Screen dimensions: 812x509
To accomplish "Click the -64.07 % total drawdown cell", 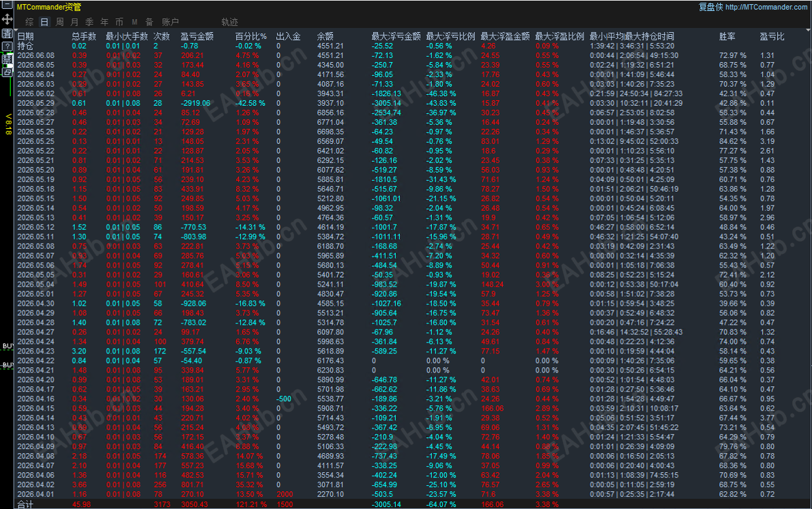I will [441, 504].
